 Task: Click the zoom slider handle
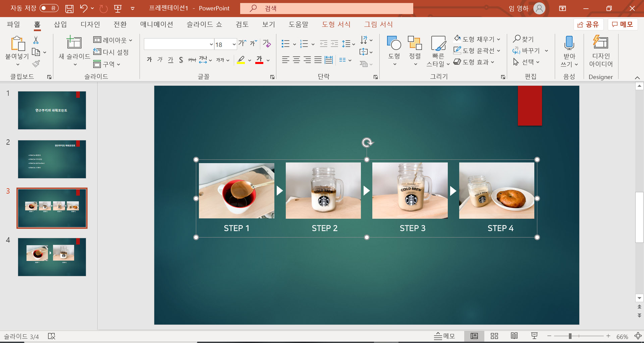[570, 336]
